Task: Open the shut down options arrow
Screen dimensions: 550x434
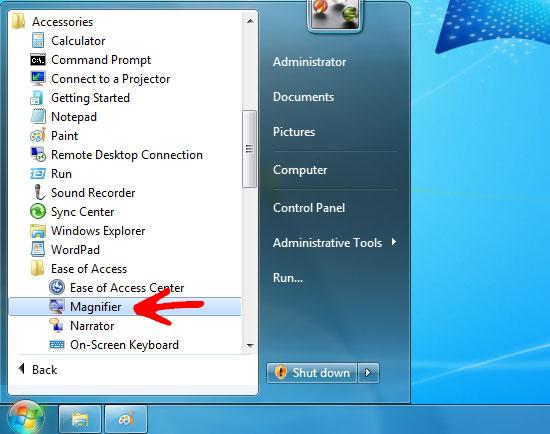Action: pyautogui.click(x=368, y=373)
